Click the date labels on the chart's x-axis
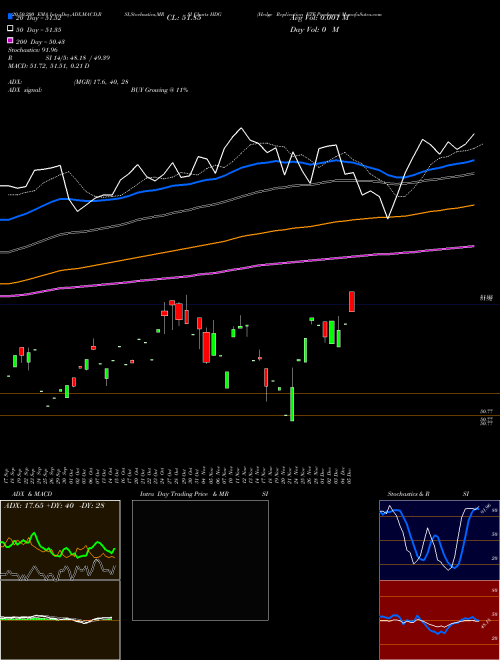 point(177,474)
